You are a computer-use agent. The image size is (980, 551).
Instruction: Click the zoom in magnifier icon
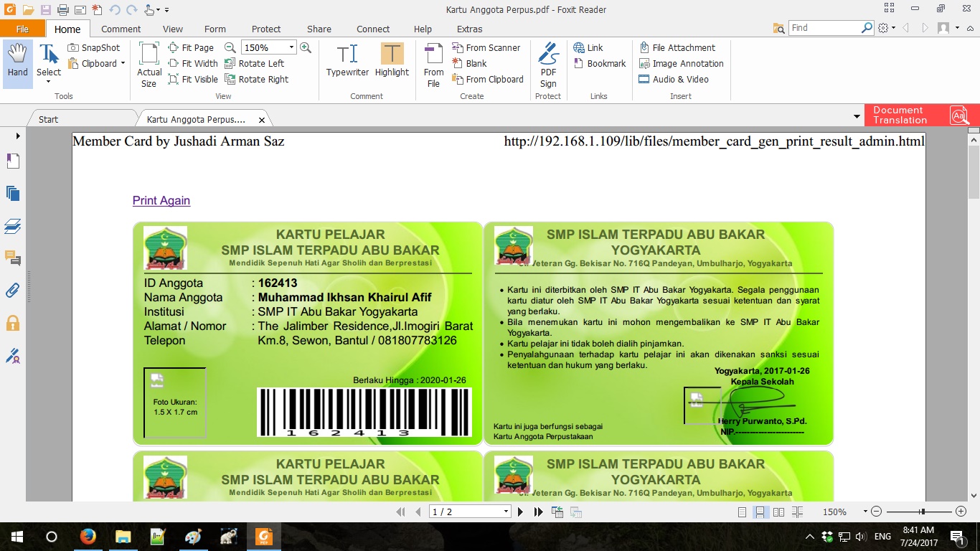[306, 47]
